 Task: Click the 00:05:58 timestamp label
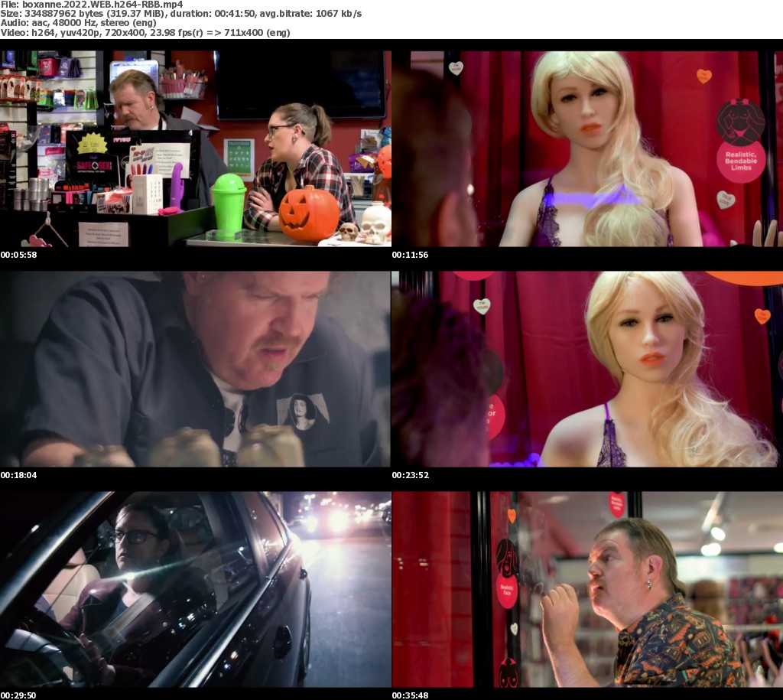pos(18,255)
